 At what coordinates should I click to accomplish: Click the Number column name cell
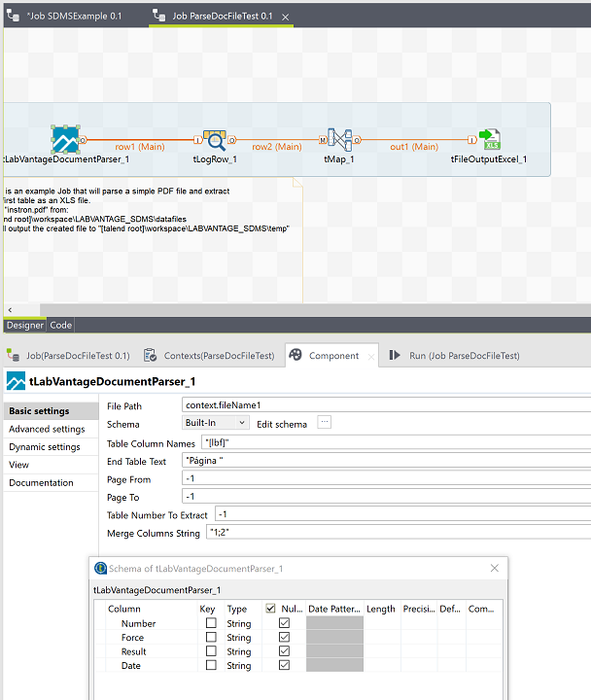(138, 623)
